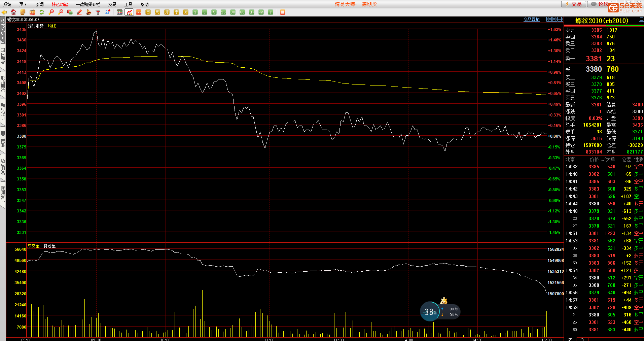
Task: Click the 卖一 price 3381
Action: (594, 59)
